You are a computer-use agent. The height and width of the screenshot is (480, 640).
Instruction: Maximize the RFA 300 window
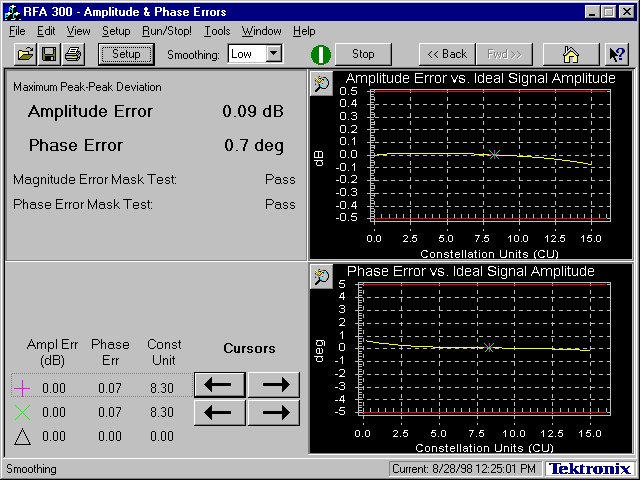(x=609, y=12)
